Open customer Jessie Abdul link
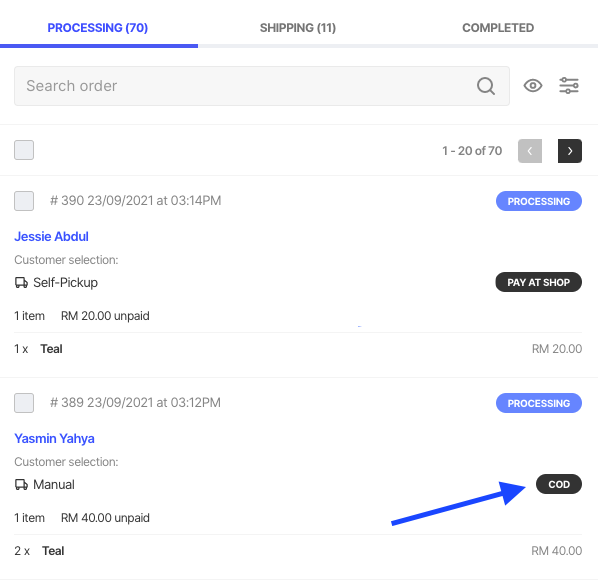This screenshot has height=584, width=603. 52,237
